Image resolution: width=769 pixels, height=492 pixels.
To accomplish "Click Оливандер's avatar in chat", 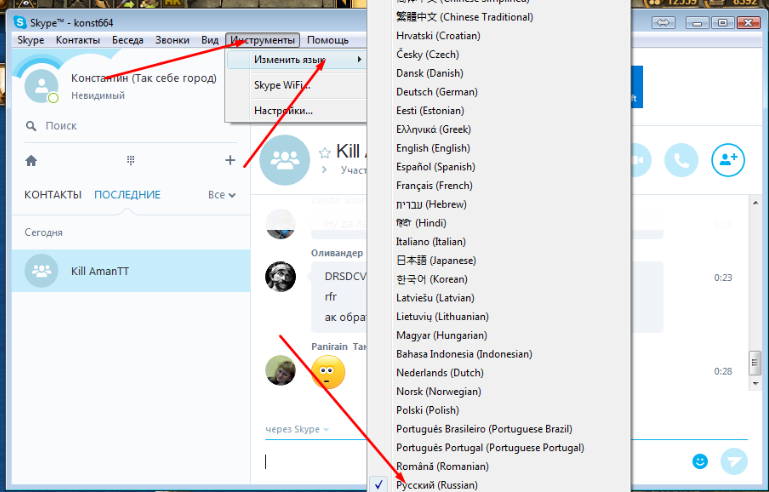I will [x=281, y=276].
